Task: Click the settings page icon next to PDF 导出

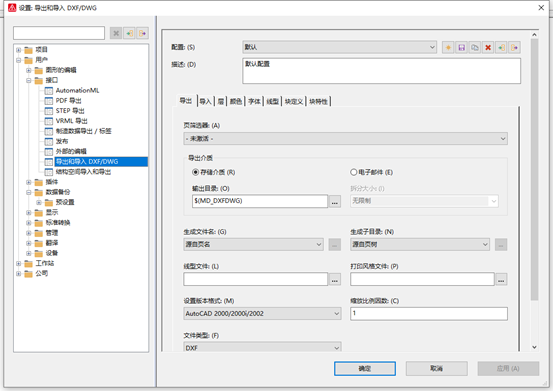Action: click(49, 101)
